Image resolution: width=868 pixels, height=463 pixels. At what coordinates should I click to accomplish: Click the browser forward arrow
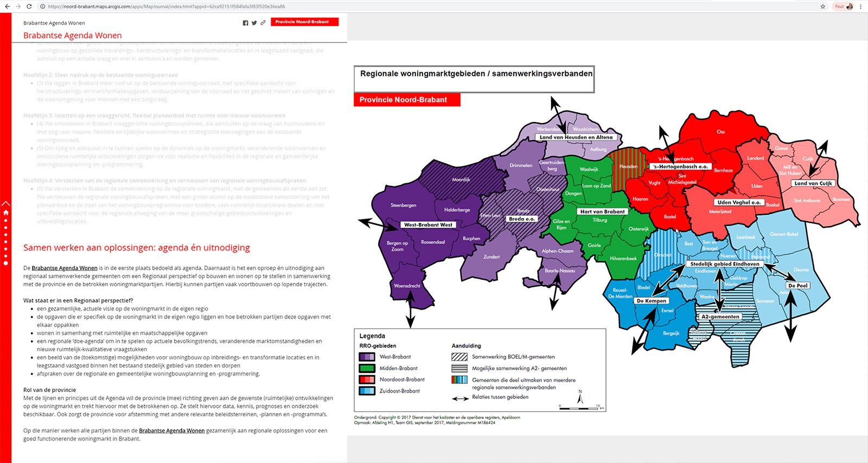(17, 7)
